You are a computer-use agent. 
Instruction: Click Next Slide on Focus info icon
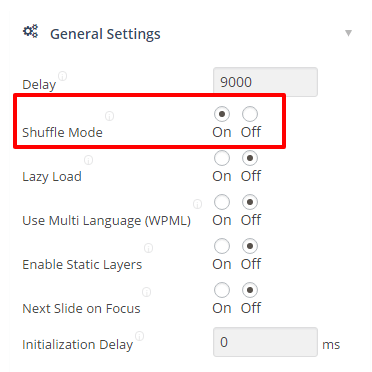147,292
